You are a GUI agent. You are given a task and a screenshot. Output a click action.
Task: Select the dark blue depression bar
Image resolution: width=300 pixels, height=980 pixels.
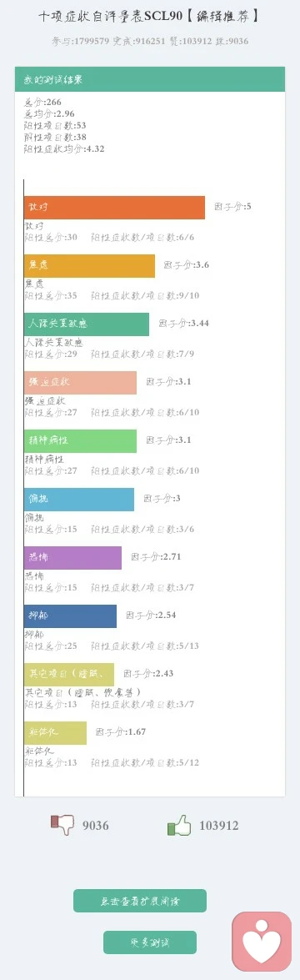tap(71, 616)
